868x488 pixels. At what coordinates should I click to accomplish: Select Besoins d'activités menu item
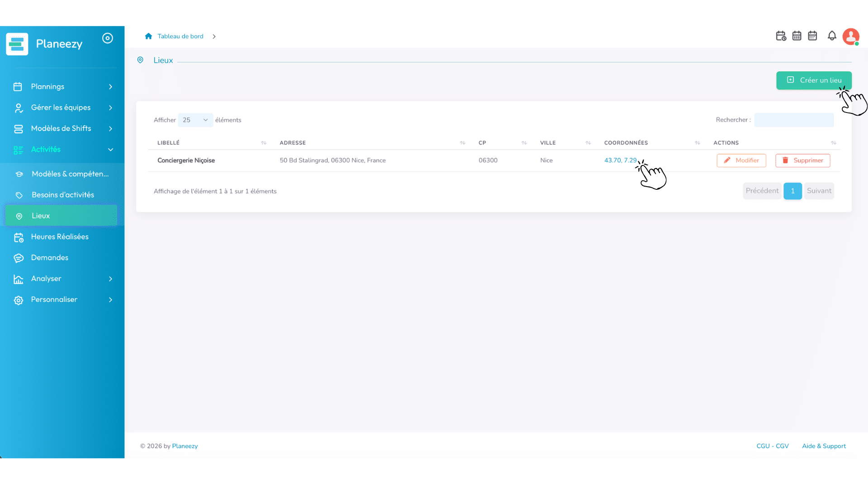pos(62,195)
